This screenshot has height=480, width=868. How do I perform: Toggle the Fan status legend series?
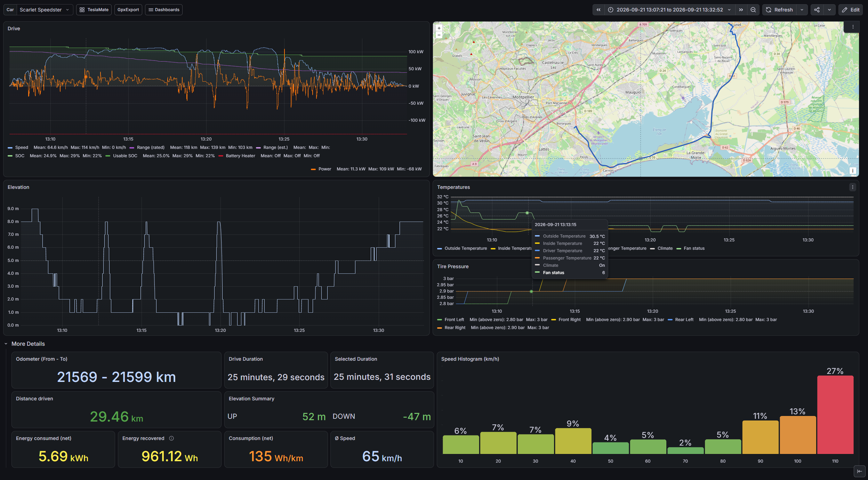pos(694,248)
